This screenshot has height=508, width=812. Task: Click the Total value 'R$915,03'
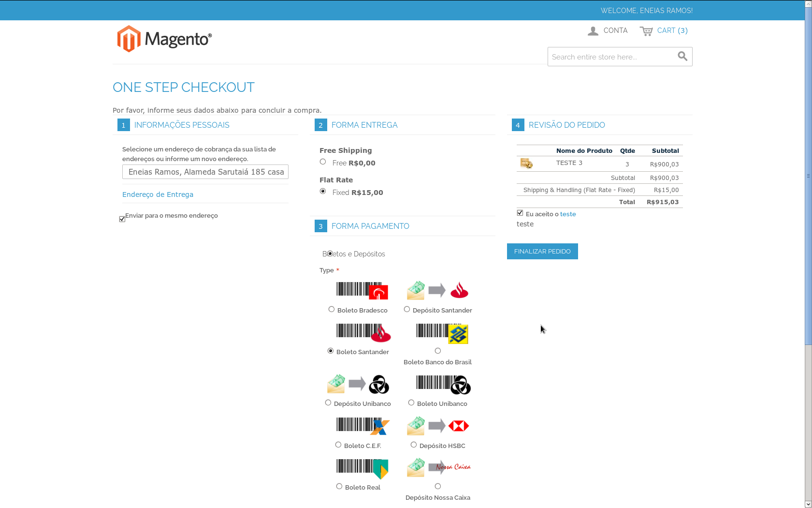pyautogui.click(x=663, y=202)
